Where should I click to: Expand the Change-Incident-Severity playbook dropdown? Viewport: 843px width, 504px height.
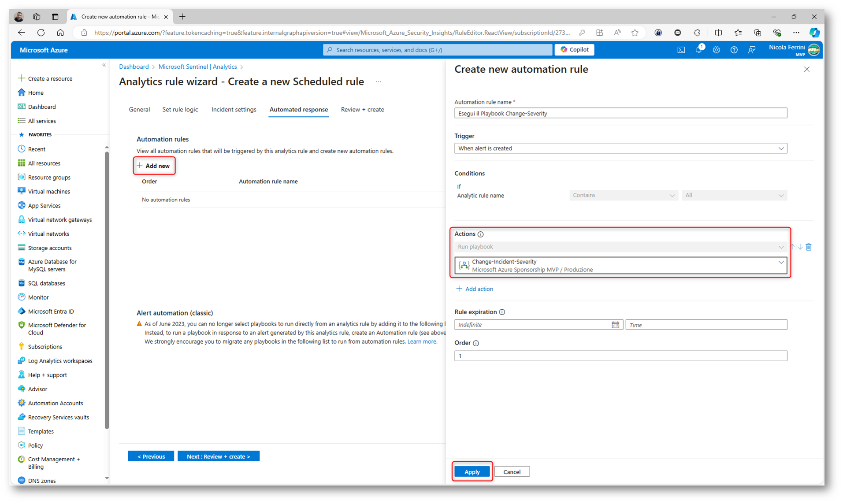pyautogui.click(x=620, y=266)
